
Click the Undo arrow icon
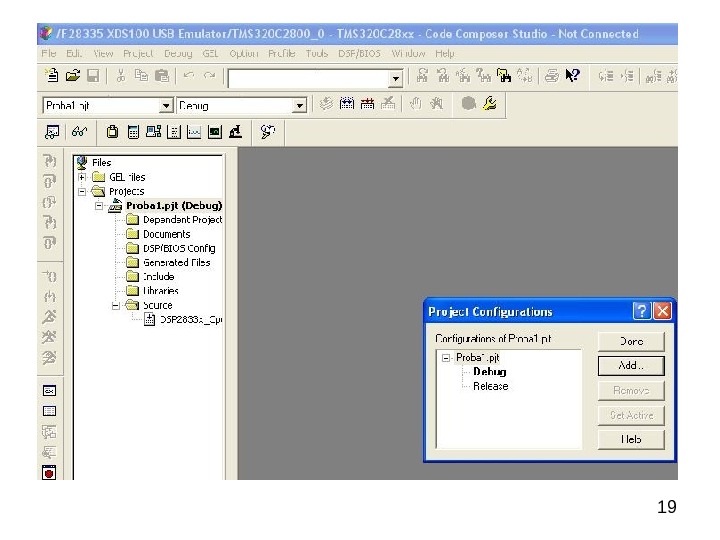tap(189, 75)
